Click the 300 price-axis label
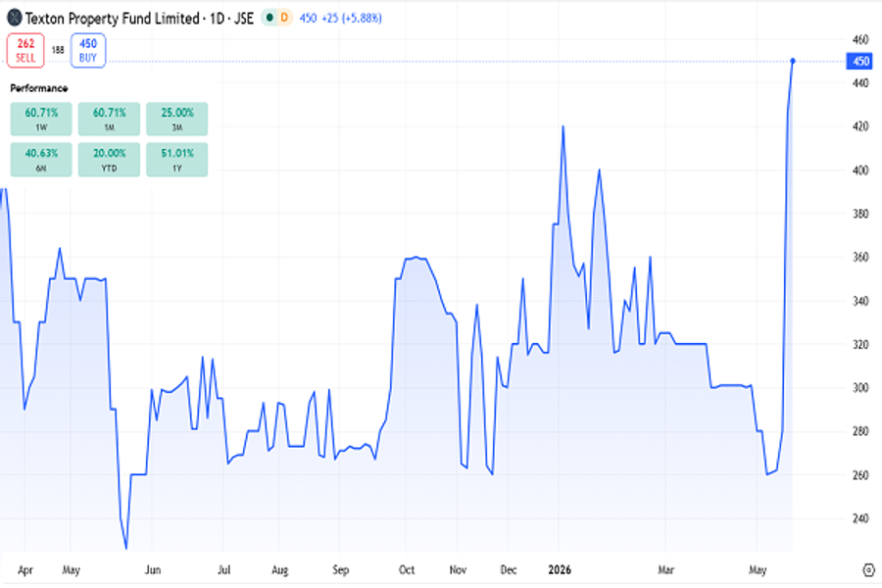The height and width of the screenshot is (588, 882). click(860, 388)
